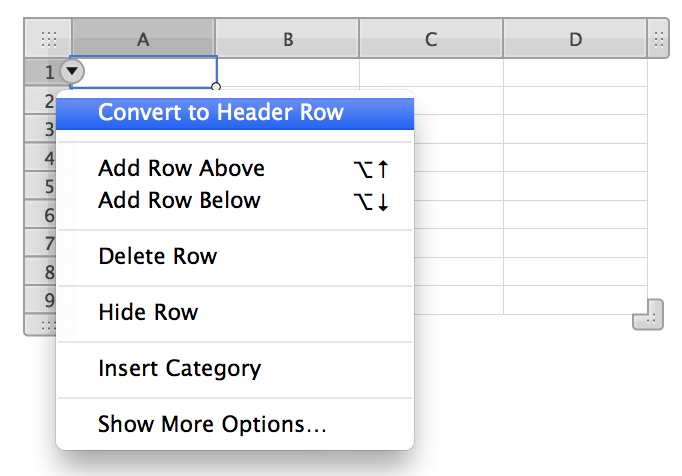Click the empty cell C1
The image size is (682, 476).
pos(431,72)
